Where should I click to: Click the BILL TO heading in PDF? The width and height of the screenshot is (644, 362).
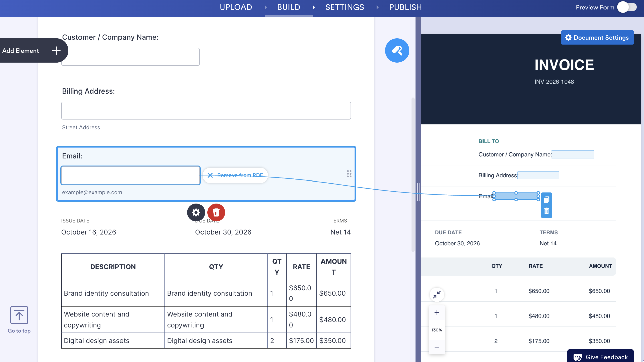point(489,141)
